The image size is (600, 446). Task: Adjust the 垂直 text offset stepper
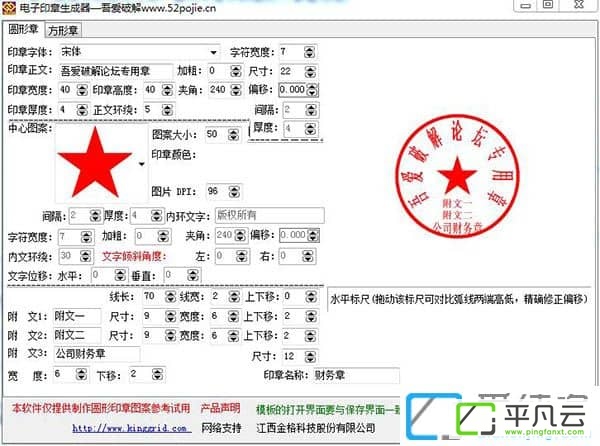tap(193, 275)
